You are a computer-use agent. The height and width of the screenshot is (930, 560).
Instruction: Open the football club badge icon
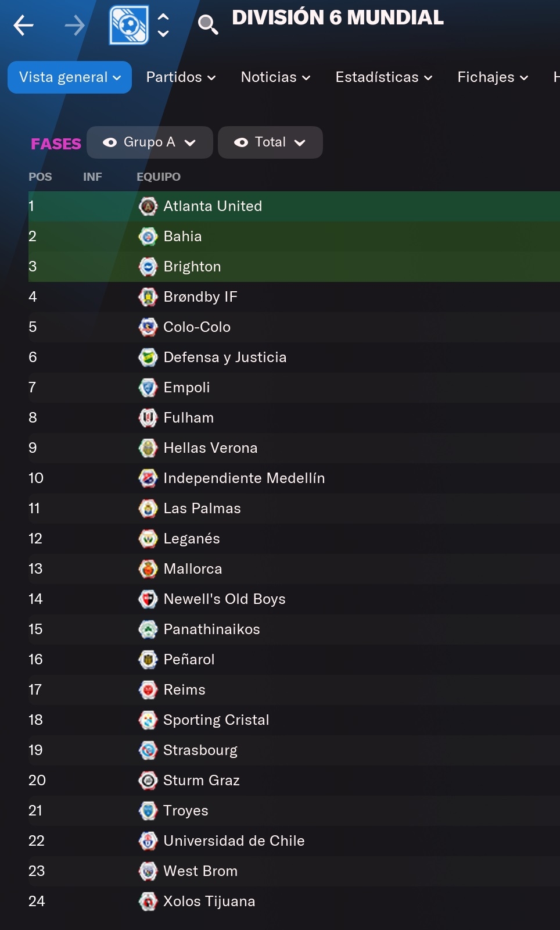tap(129, 25)
